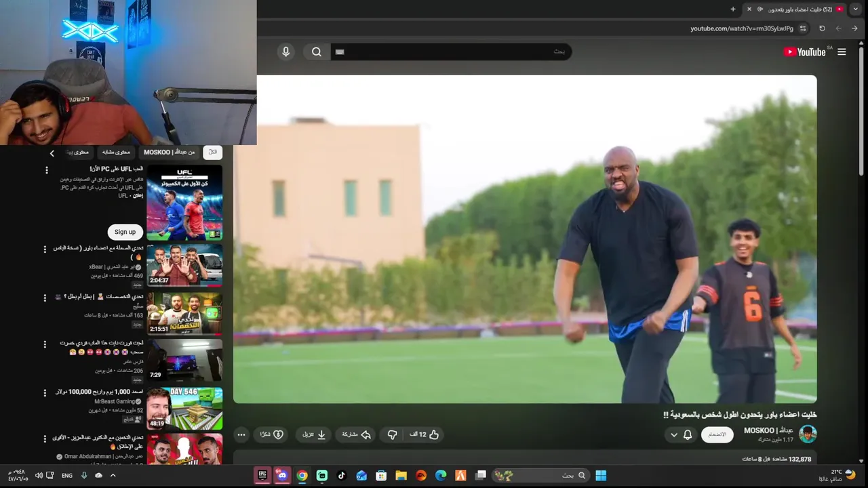Open options menu for MrBeast Gaming video
Screen dimensions: 868x488
tap(45, 393)
